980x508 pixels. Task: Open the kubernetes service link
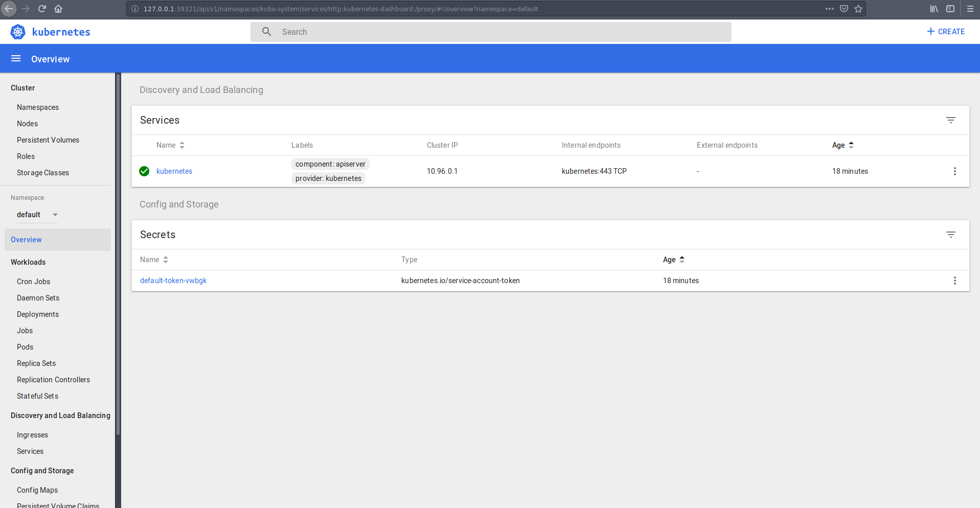coord(174,171)
